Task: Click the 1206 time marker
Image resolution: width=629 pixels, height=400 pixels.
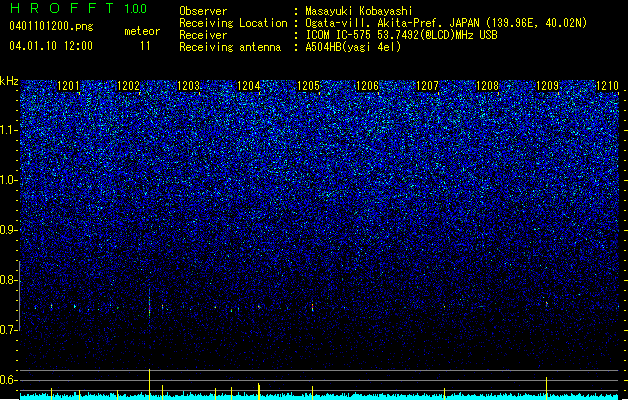Action: coord(367,86)
